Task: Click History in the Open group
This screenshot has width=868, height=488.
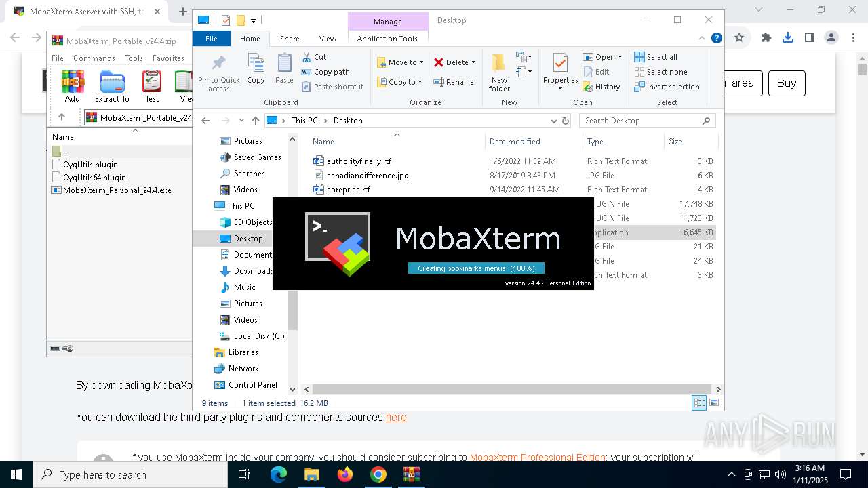Action: click(601, 87)
